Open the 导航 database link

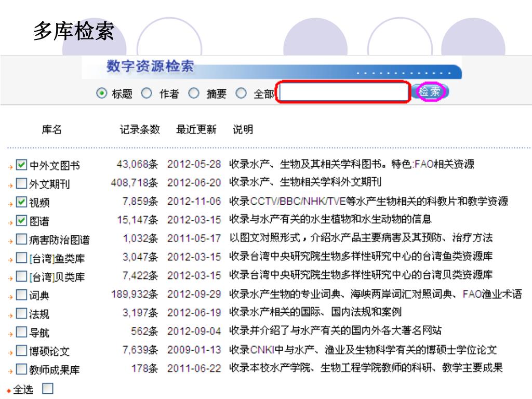click(x=39, y=332)
